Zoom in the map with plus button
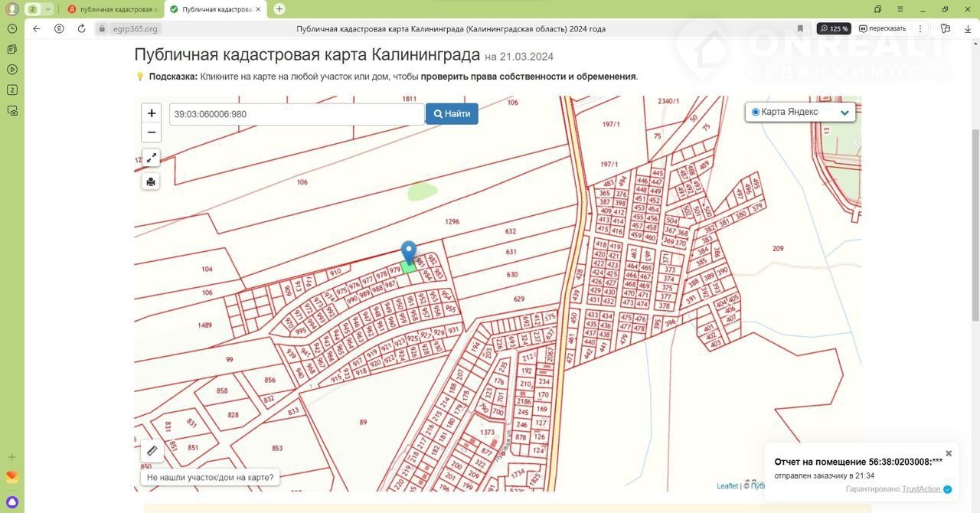Screen dimensions: 980x513 [152, 113]
